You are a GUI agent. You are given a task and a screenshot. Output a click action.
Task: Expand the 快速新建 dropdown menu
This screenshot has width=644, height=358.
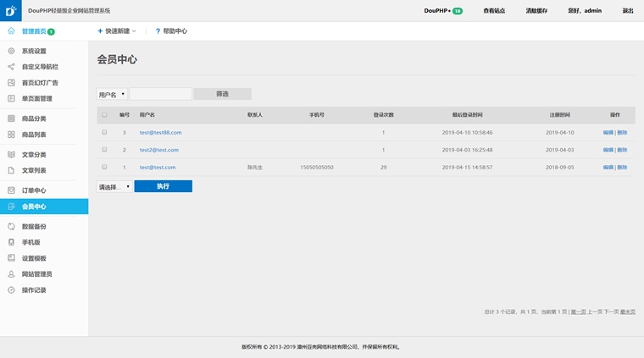(x=117, y=31)
